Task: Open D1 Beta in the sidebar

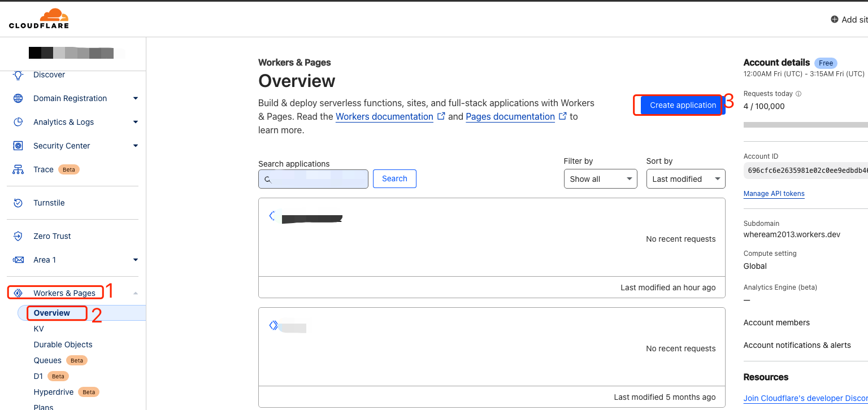Action: (x=51, y=376)
